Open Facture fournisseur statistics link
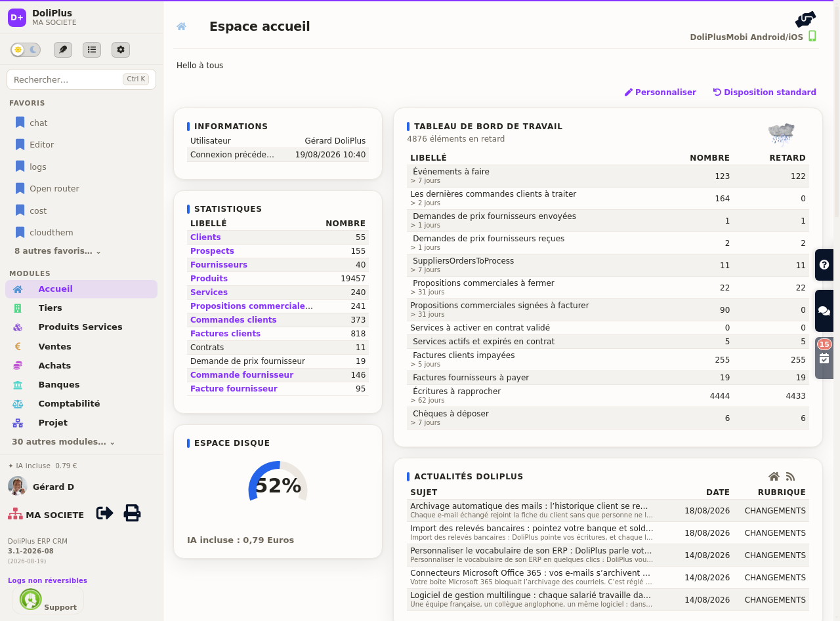The image size is (840, 621). [x=234, y=389]
